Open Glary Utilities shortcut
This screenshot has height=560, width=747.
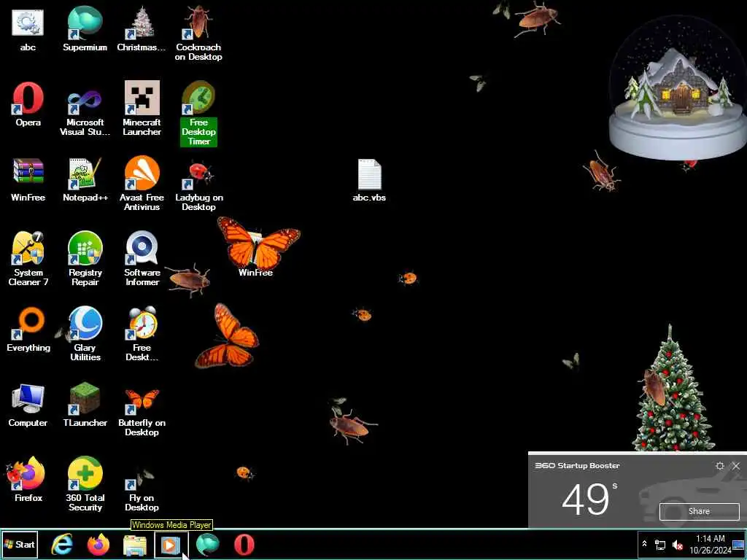[x=85, y=334]
